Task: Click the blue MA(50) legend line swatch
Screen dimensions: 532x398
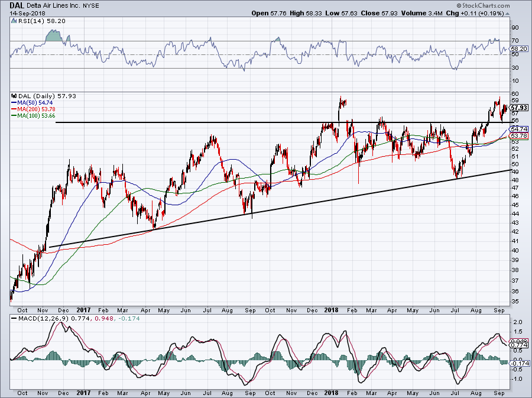Action: pos(14,103)
